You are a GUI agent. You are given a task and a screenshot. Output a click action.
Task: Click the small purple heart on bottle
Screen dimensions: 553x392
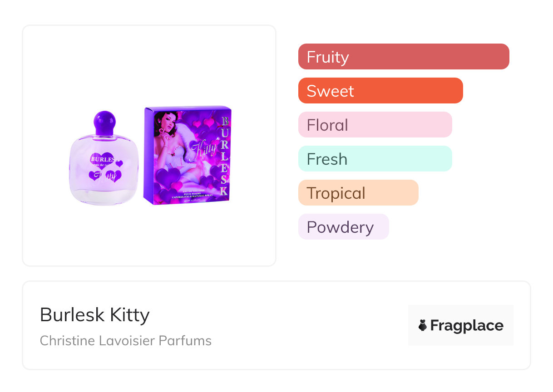[x=119, y=163]
